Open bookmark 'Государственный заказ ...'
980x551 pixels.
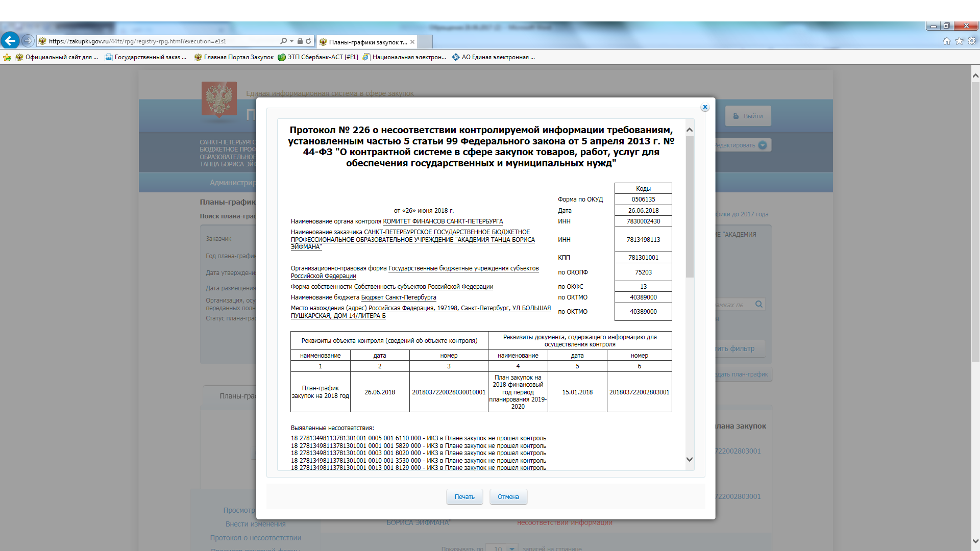pos(145,57)
